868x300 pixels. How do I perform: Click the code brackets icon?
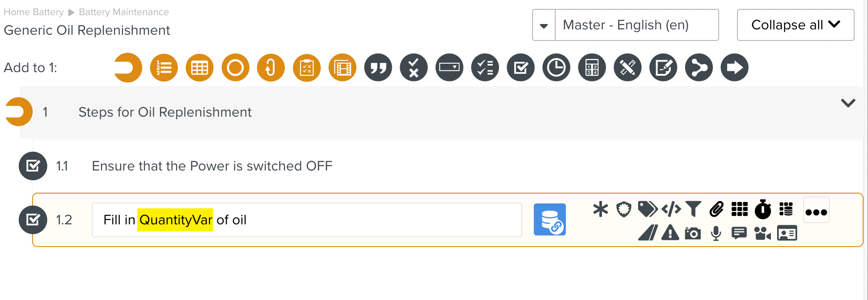[671, 209]
